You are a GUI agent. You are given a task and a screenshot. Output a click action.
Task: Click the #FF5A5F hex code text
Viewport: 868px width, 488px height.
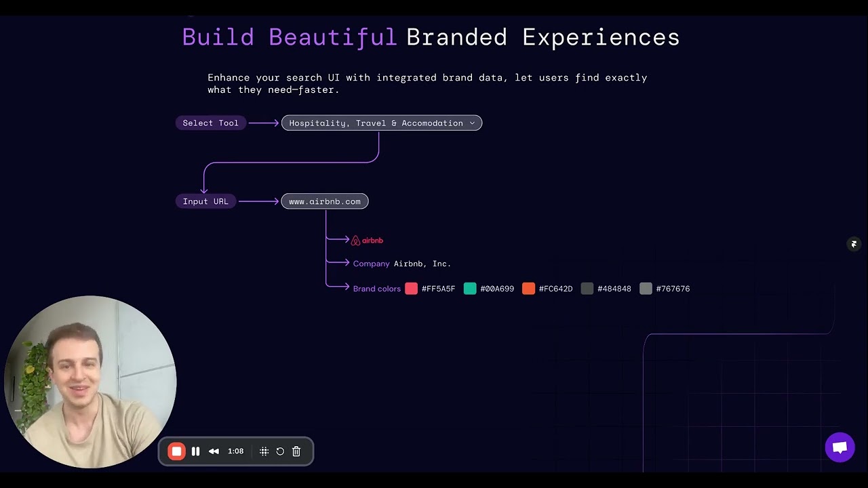point(439,289)
